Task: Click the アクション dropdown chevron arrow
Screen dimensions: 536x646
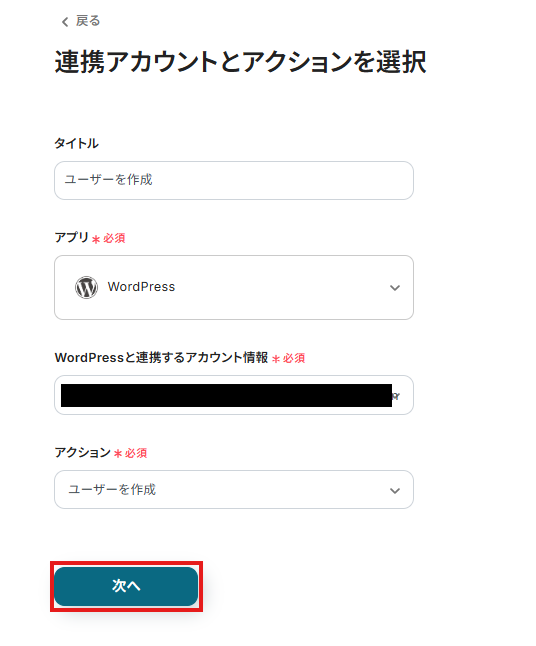Action: click(395, 491)
